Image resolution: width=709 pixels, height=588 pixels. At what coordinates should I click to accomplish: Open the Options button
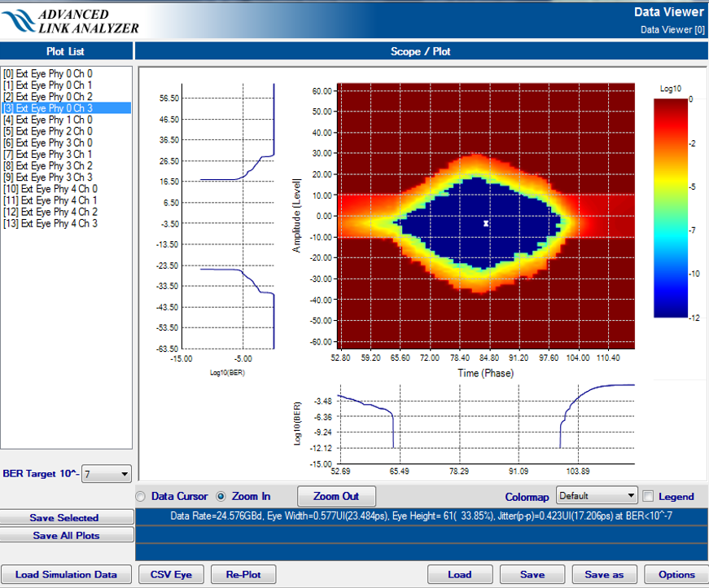tap(676, 574)
